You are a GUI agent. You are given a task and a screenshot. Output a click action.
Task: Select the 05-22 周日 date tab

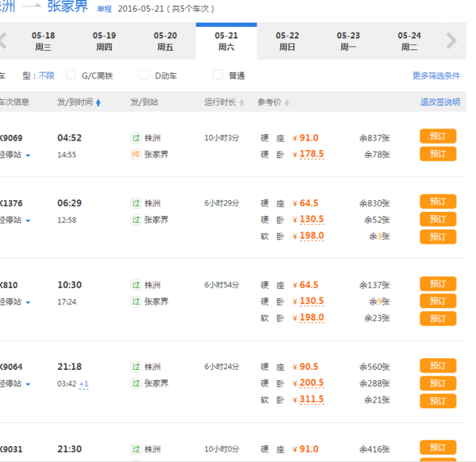287,41
